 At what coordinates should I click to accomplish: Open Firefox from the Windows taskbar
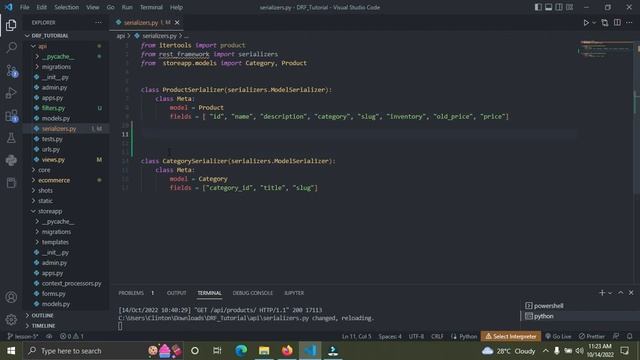tap(287, 351)
